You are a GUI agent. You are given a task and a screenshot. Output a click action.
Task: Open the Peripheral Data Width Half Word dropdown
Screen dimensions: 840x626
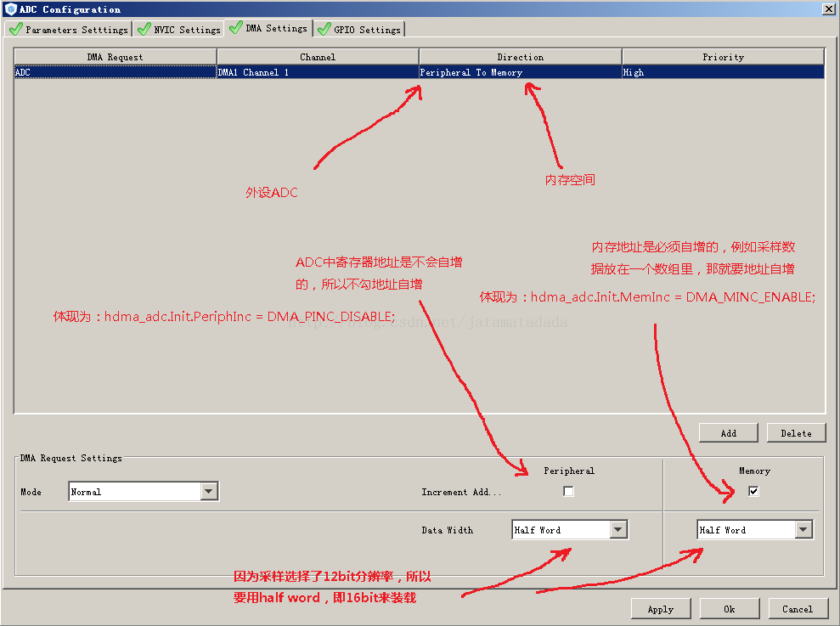[570, 529]
